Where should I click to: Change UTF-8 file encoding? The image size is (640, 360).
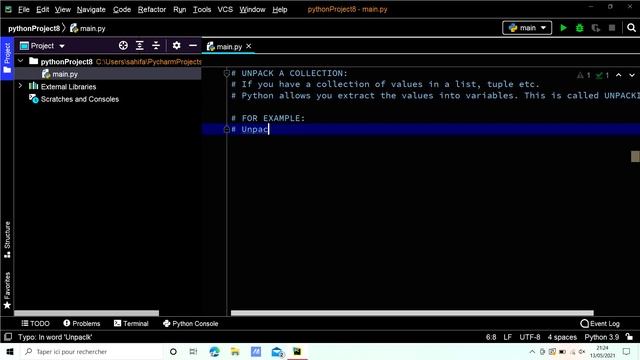point(530,337)
